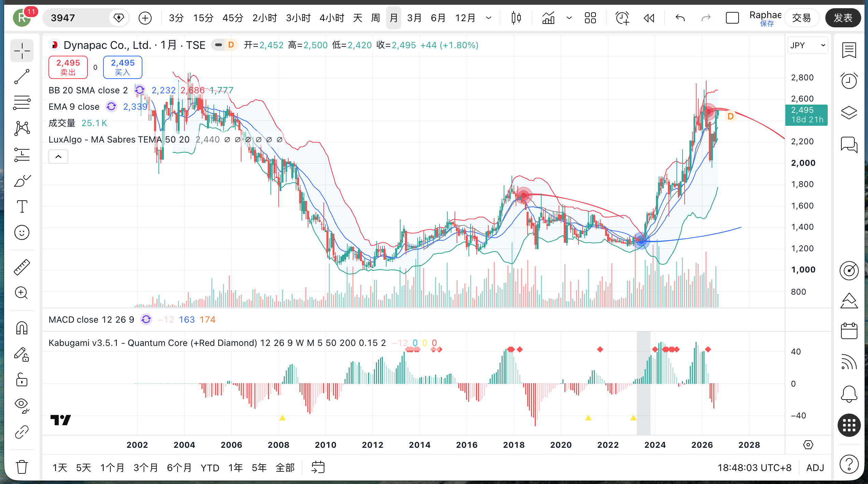868x484 pixels.
Task: Open the emoji and icons tool
Action: click(22, 232)
